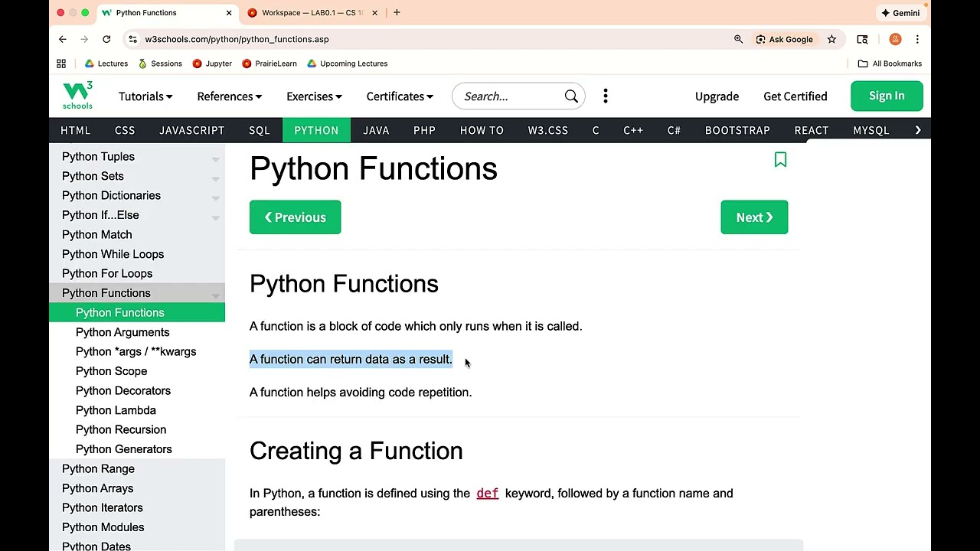Image resolution: width=980 pixels, height=551 pixels.
Task: Open the Jupyter bookmark
Action: [x=212, y=64]
